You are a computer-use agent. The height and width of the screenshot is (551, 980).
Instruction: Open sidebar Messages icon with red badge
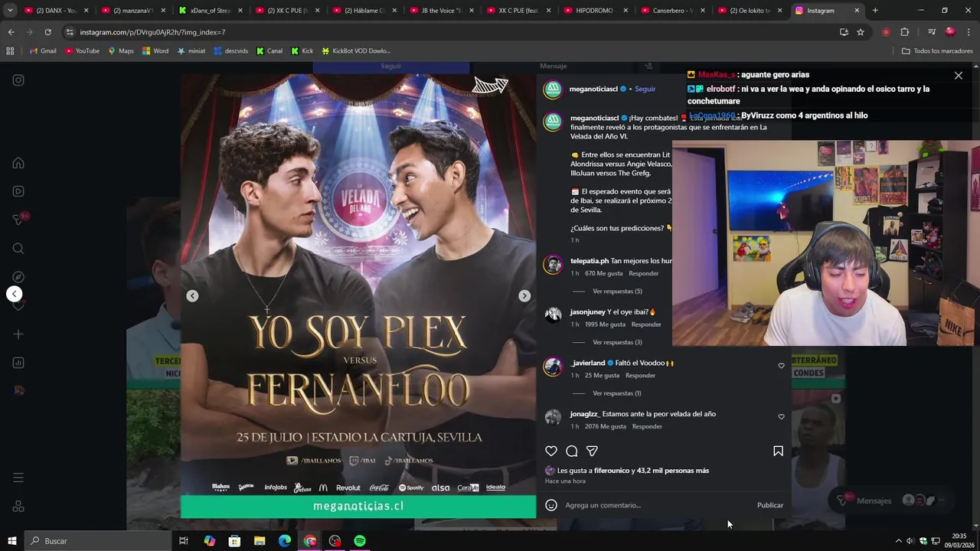(18, 220)
